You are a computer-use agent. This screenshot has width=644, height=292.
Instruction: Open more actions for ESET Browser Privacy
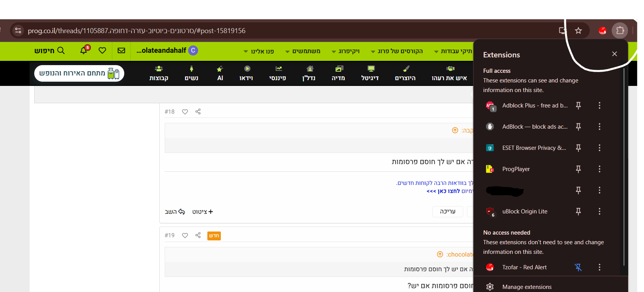[x=599, y=148]
